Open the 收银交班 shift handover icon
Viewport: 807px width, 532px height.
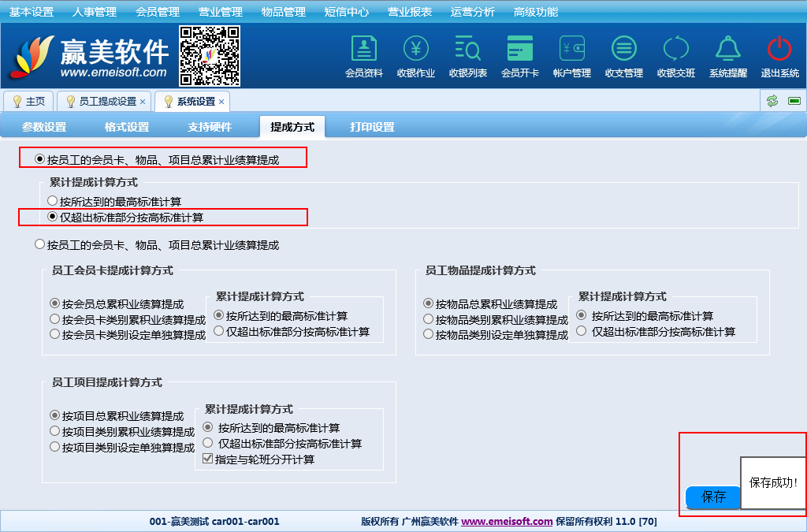point(676,56)
